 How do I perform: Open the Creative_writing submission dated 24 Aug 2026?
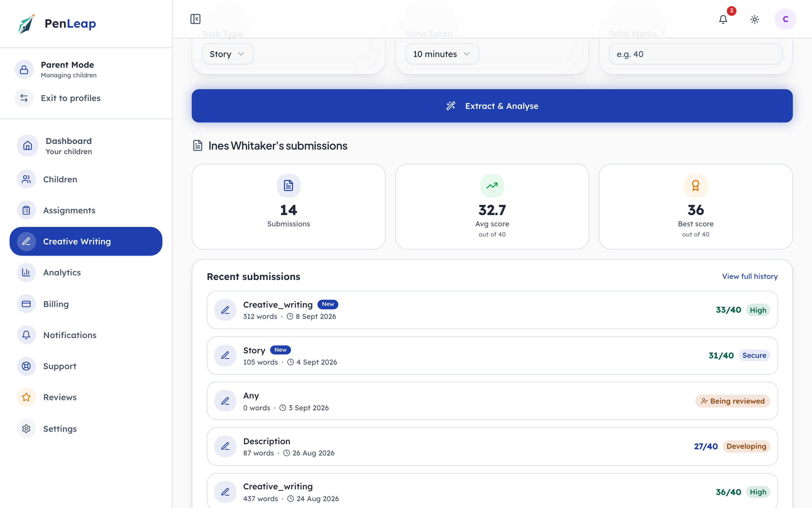click(x=492, y=491)
